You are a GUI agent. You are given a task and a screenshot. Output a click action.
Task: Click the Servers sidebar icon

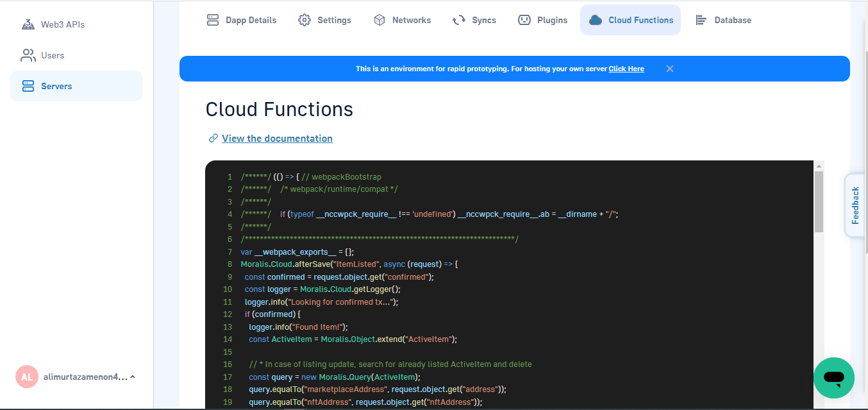pos(28,85)
